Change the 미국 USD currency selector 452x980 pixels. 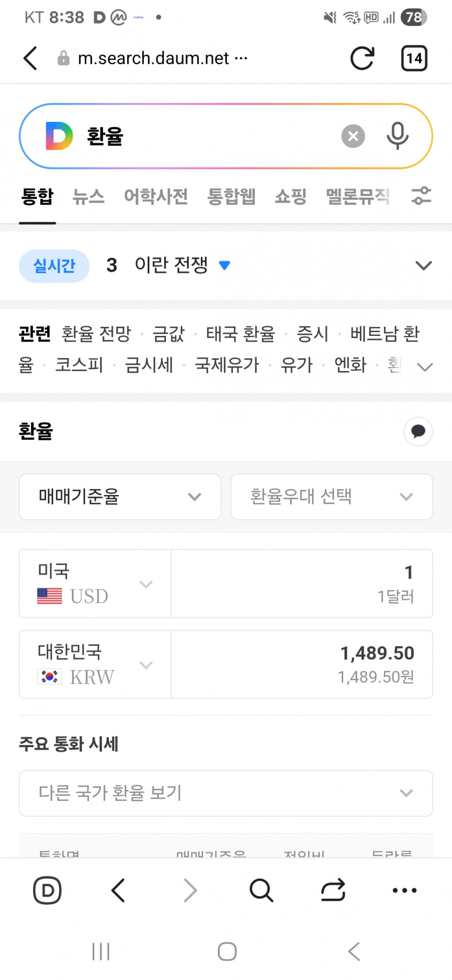pos(95,584)
